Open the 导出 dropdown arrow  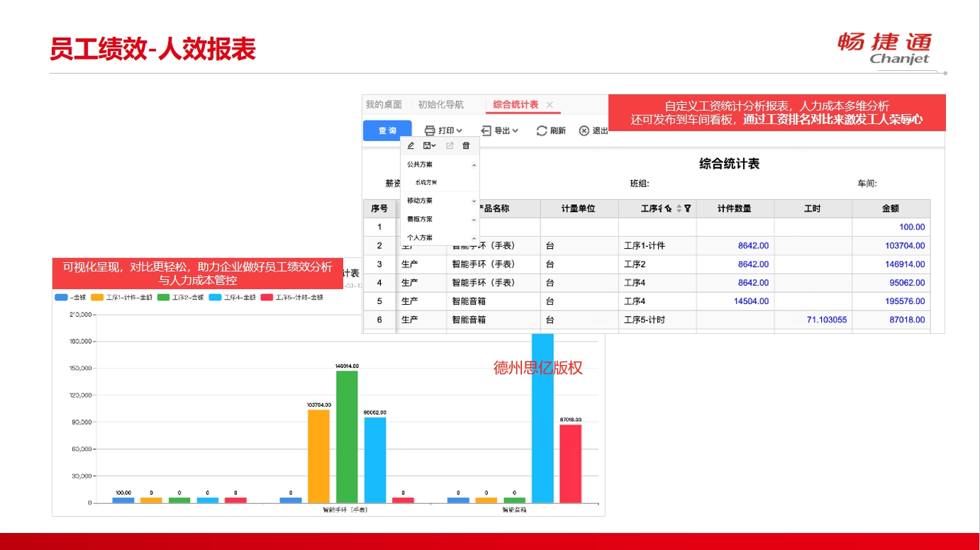(516, 130)
